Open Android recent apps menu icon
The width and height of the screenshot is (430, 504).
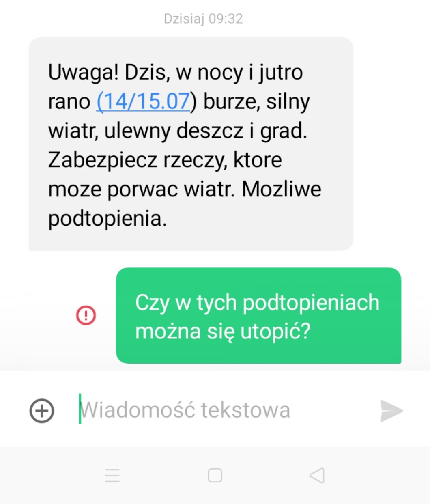tap(112, 475)
